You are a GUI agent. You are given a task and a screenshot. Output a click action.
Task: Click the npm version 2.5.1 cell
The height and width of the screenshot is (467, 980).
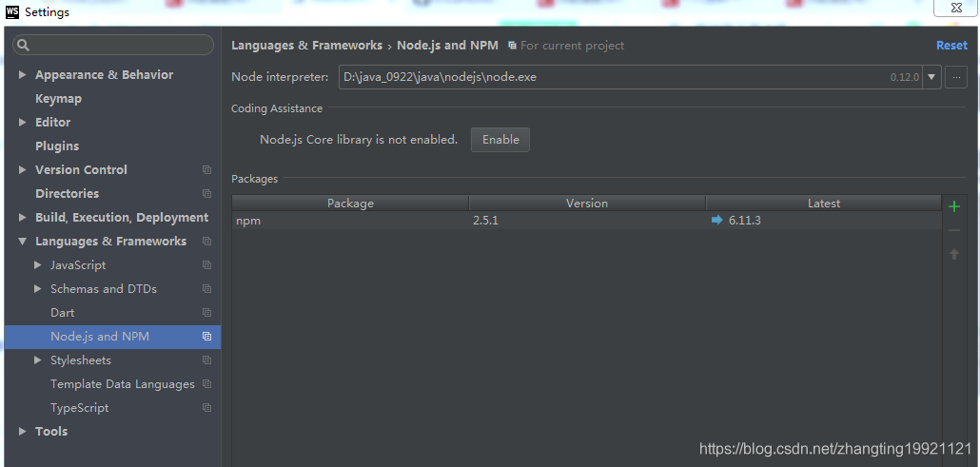(587, 220)
